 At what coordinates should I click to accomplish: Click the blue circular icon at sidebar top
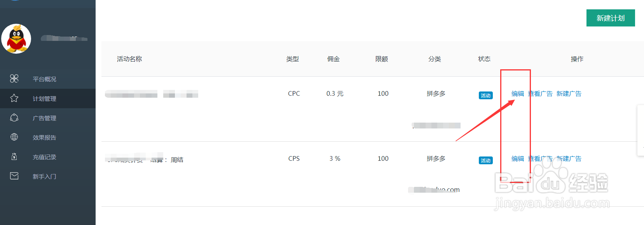coord(16,2)
